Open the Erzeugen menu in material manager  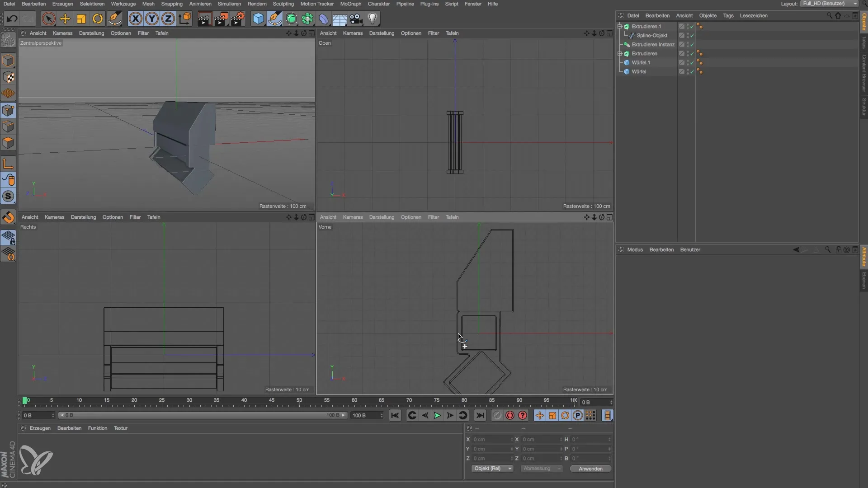pyautogui.click(x=40, y=428)
